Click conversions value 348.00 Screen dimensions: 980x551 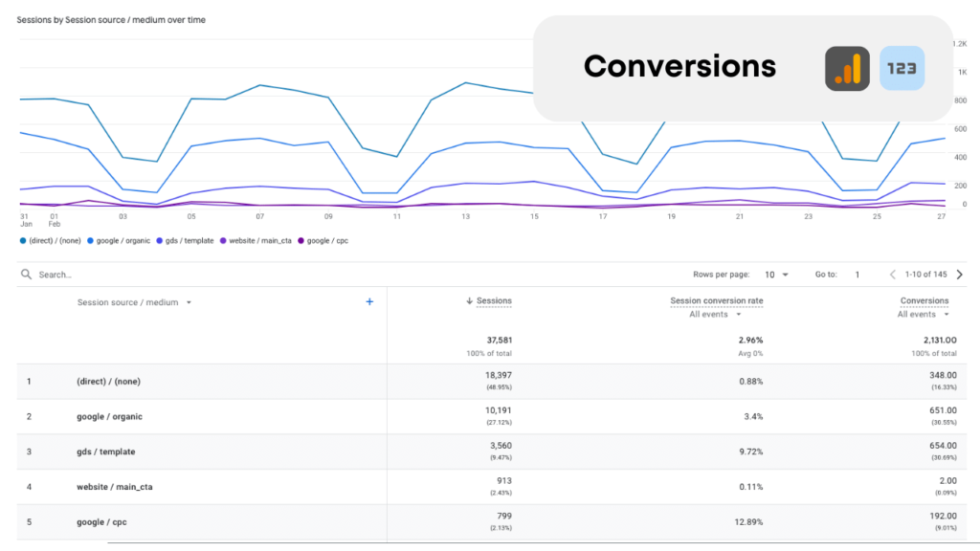click(x=943, y=375)
